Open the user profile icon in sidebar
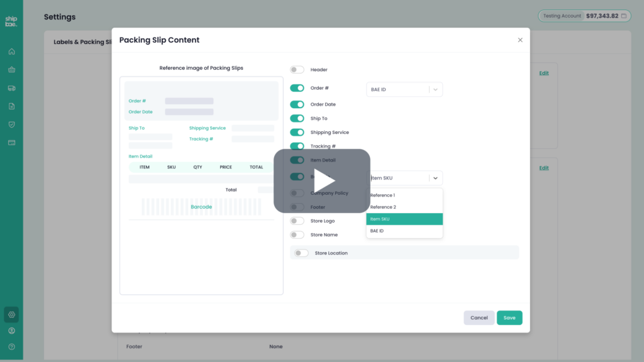This screenshot has height=362, width=644. [11, 331]
